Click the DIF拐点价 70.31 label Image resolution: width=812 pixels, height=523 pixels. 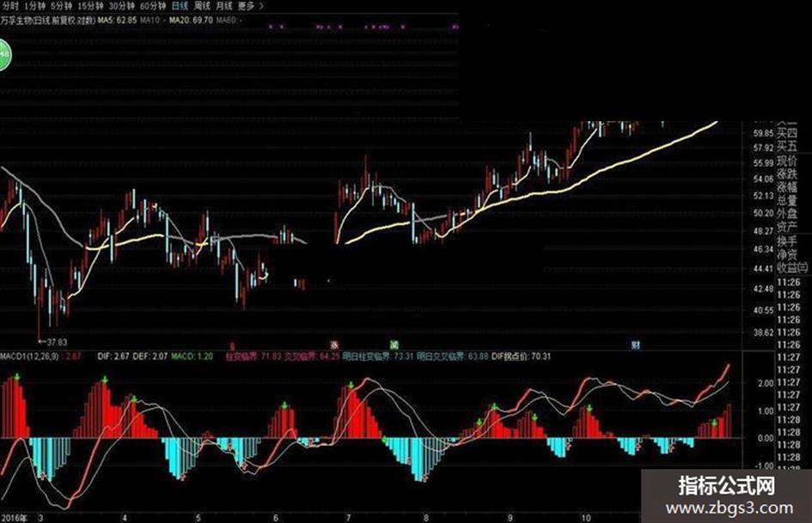coord(521,356)
